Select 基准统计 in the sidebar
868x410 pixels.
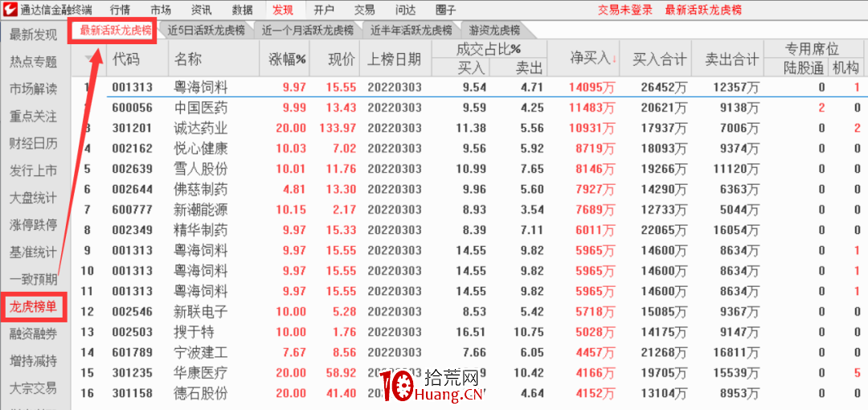click(33, 252)
